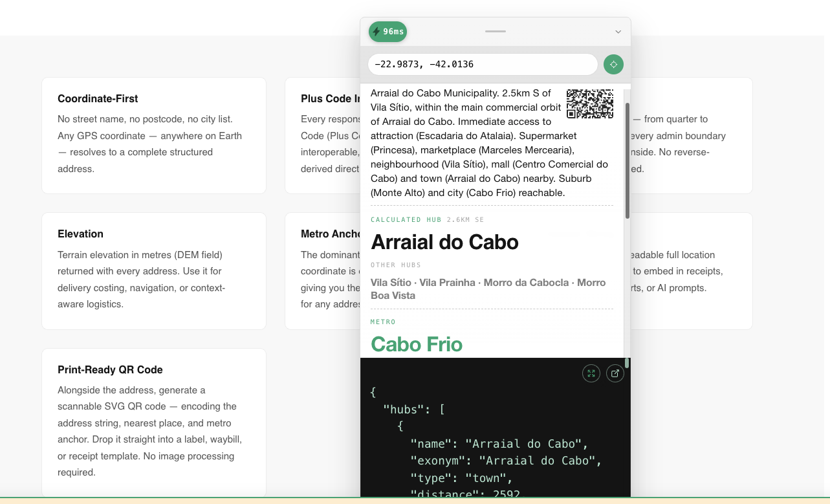Click the coordinates input field

pos(482,64)
